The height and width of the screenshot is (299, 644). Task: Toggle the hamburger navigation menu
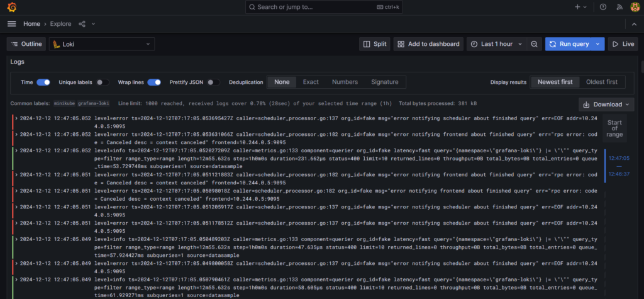click(x=12, y=24)
